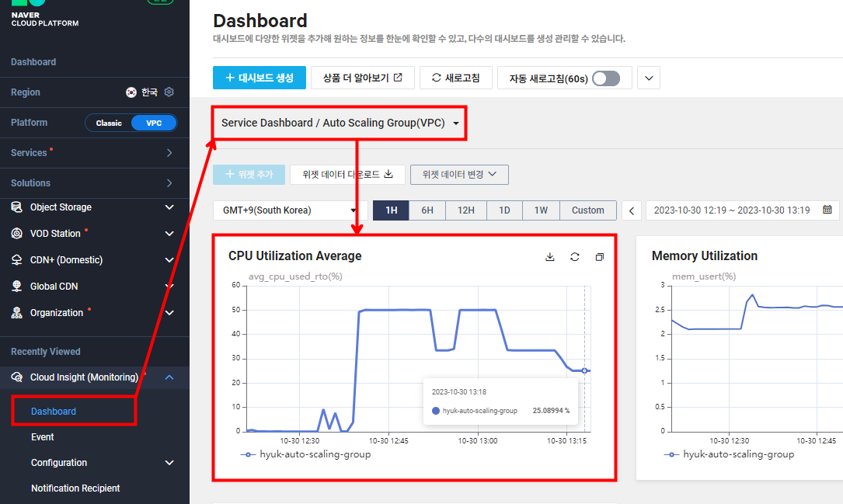843x504 pixels.
Task: Click the Global CDN service icon
Action: [16, 287]
